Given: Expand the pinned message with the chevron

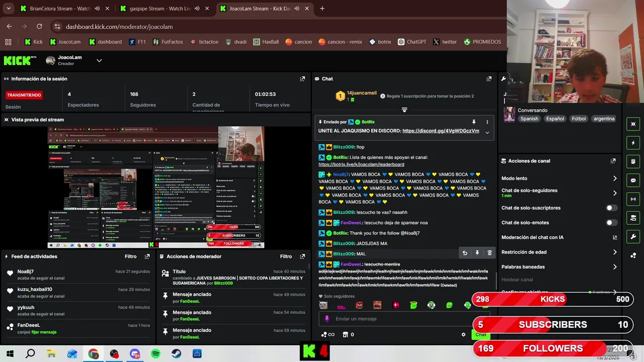Looking at the screenshot, I should tap(487, 132).
